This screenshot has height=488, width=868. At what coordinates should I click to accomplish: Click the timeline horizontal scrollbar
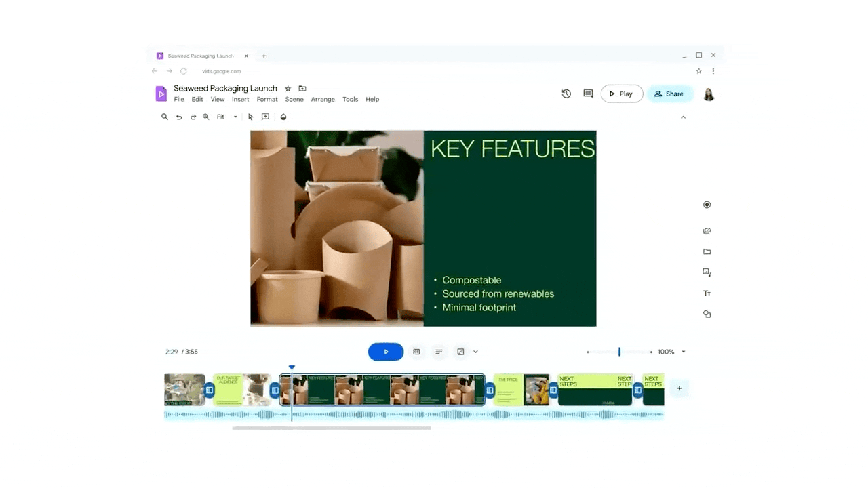(x=332, y=428)
